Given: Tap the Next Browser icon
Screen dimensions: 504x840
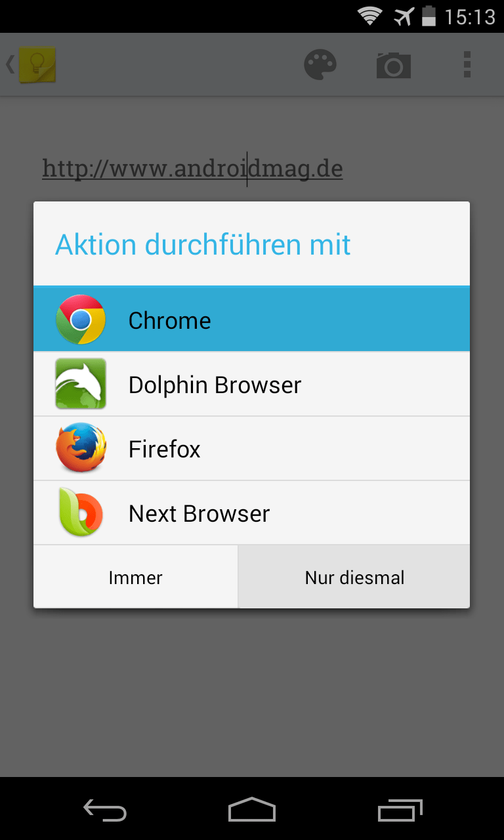Looking at the screenshot, I should pos(80,513).
